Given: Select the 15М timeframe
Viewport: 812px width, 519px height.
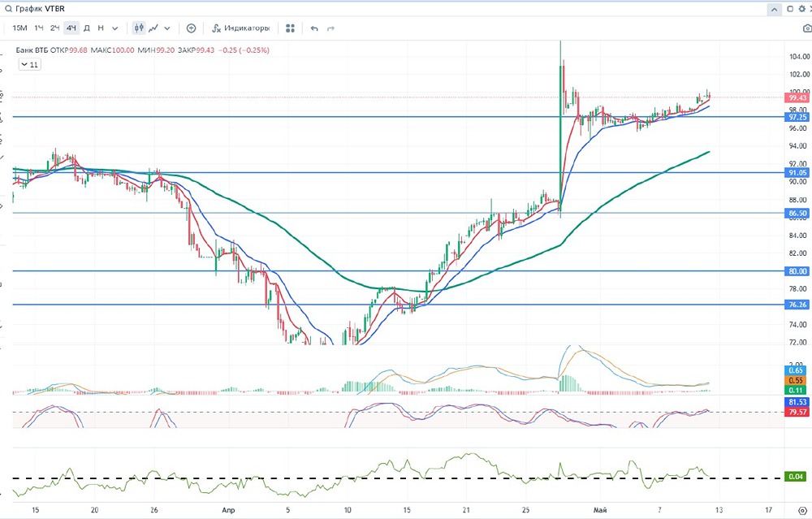Looking at the screenshot, I should tap(19, 28).
